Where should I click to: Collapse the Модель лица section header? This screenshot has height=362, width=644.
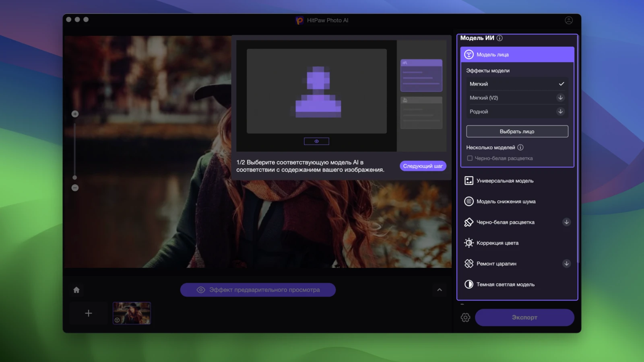(x=517, y=55)
